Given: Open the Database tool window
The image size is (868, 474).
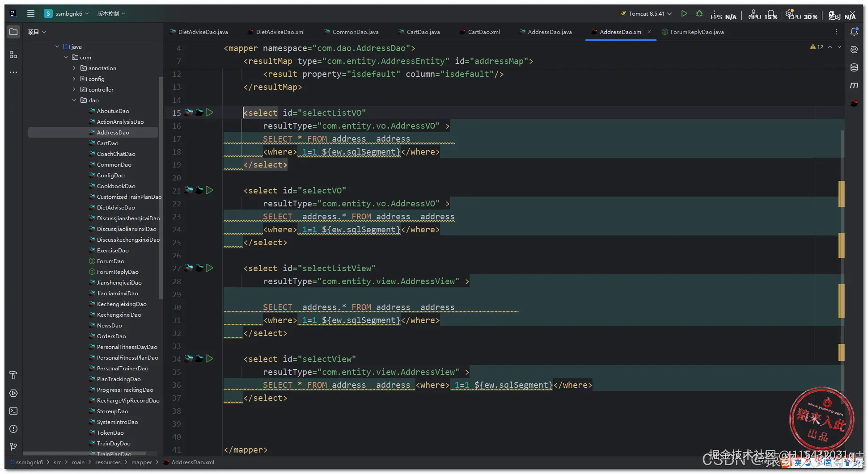Looking at the screenshot, I should point(854,67).
